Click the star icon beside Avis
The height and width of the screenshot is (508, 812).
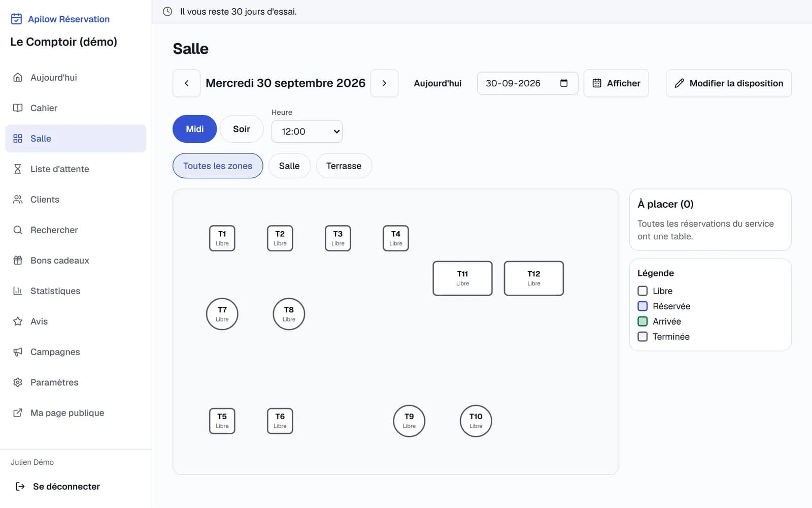coord(18,321)
